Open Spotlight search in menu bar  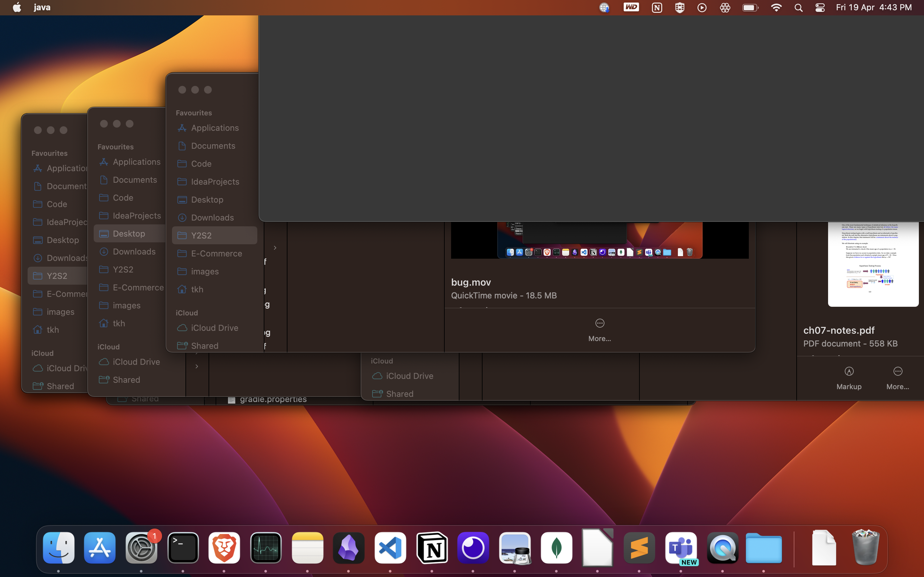(x=798, y=8)
